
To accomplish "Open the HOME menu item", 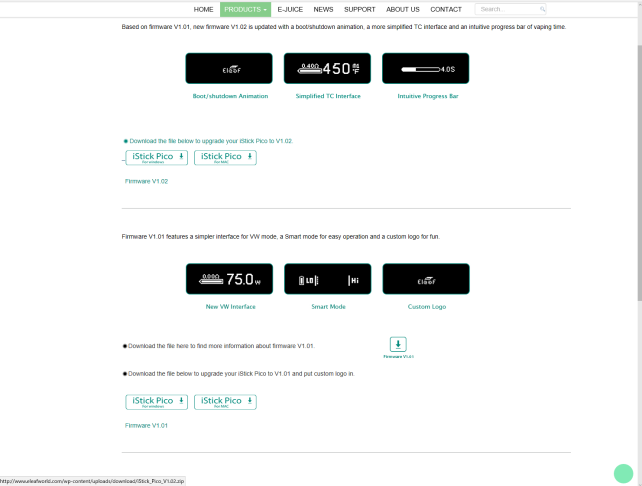I will pos(203,9).
